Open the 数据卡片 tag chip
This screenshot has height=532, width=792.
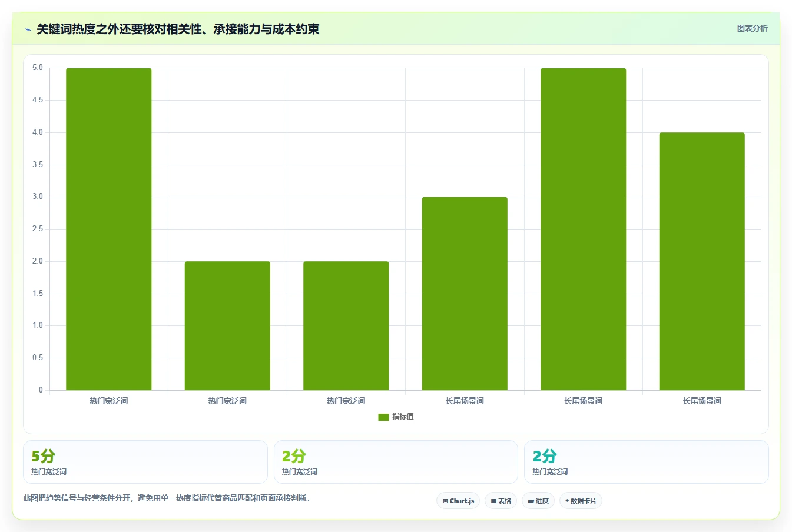pyautogui.click(x=581, y=501)
